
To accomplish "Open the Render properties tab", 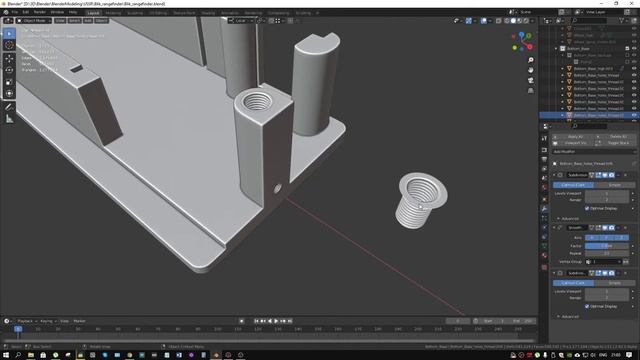I will click(544, 150).
